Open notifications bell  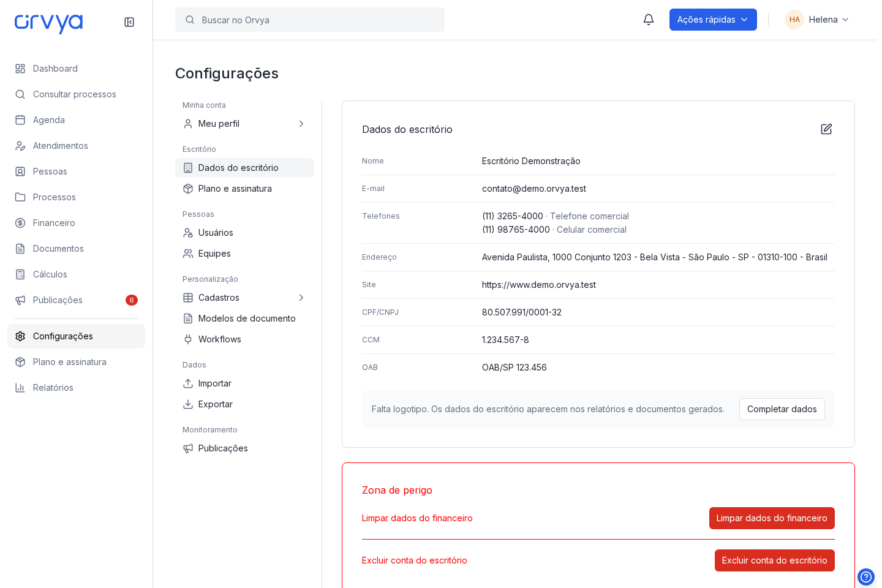tap(649, 20)
